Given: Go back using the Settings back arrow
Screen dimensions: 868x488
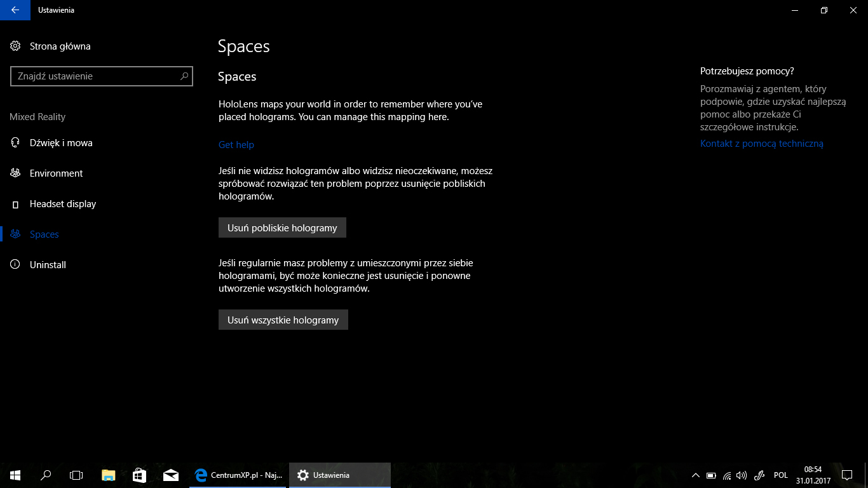Looking at the screenshot, I should pyautogui.click(x=15, y=10).
